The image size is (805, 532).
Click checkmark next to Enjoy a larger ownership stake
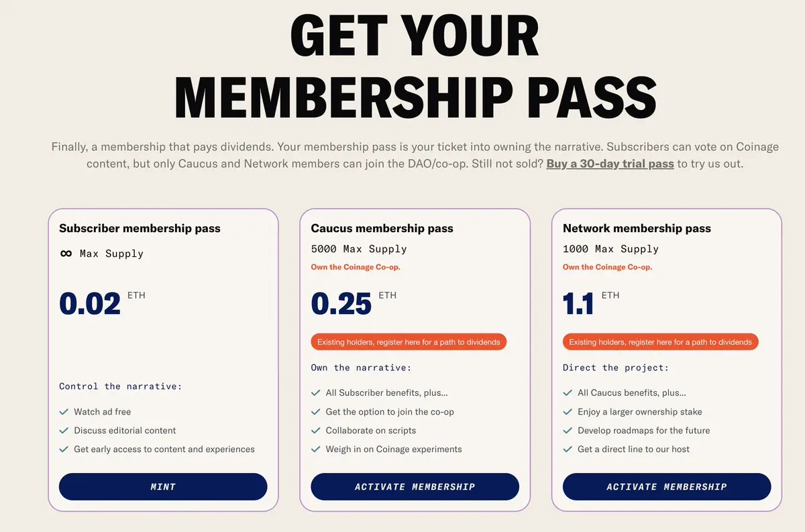[x=568, y=412]
